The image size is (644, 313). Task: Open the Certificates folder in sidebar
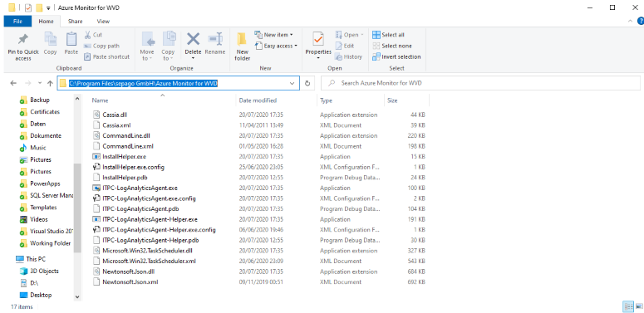pos(45,112)
